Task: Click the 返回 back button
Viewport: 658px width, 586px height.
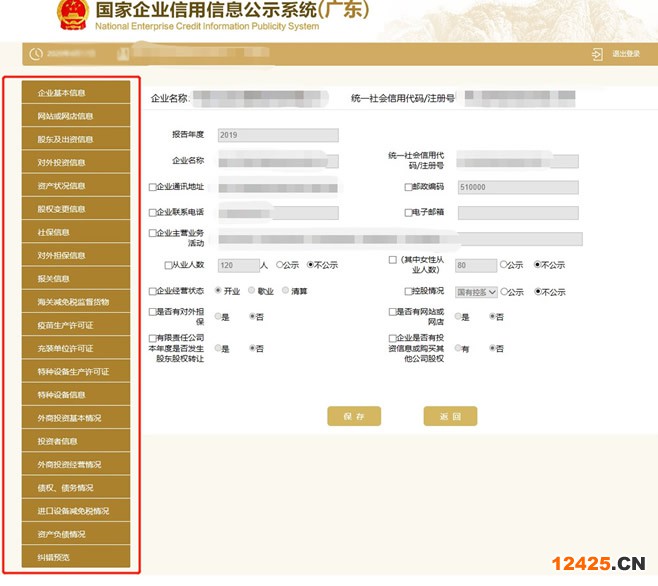Action: point(450,416)
